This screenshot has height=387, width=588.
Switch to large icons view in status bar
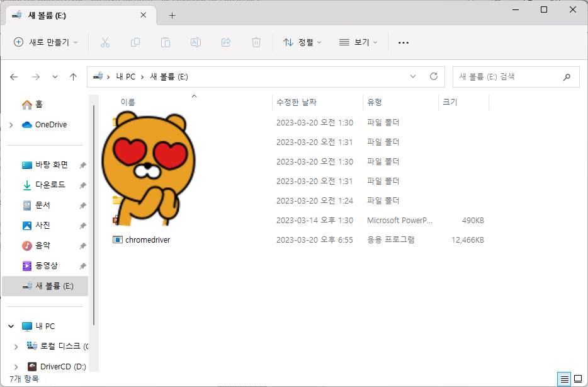pyautogui.click(x=579, y=379)
